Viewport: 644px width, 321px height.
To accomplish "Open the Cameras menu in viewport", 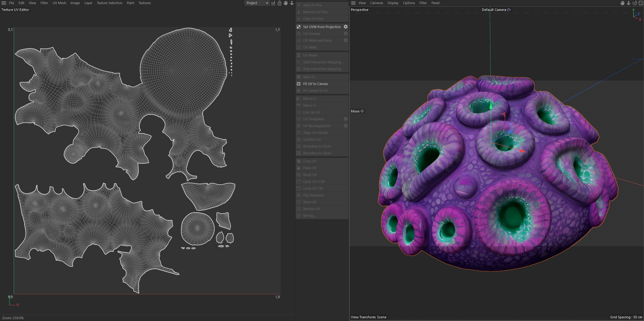I will click(377, 3).
